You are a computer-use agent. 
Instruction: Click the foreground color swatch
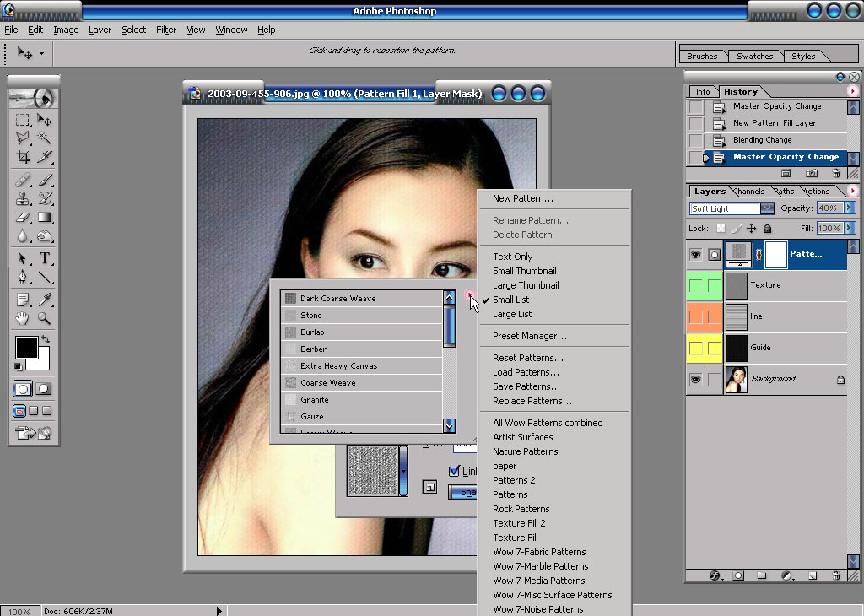click(26, 348)
